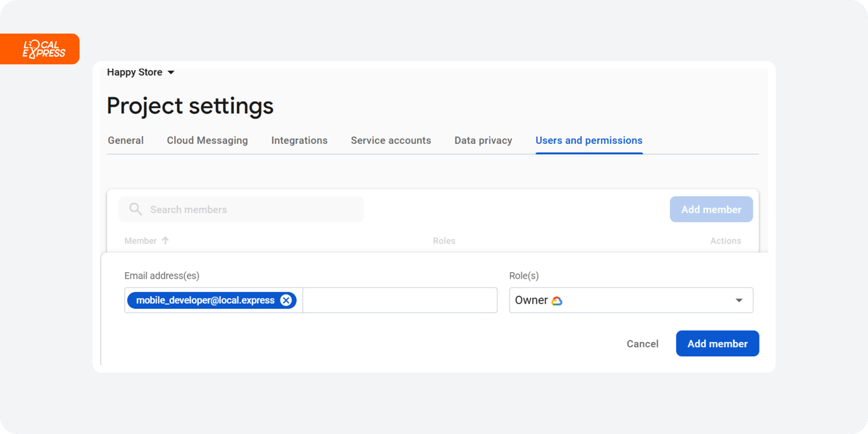This screenshot has width=868, height=434.
Task: Open the Service accounts tab
Action: point(391,140)
